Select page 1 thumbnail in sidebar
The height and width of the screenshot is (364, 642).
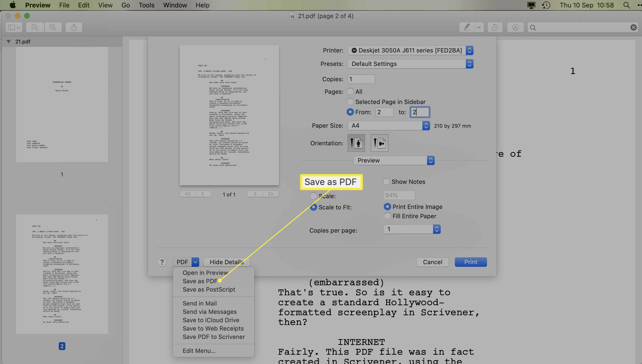tap(62, 104)
